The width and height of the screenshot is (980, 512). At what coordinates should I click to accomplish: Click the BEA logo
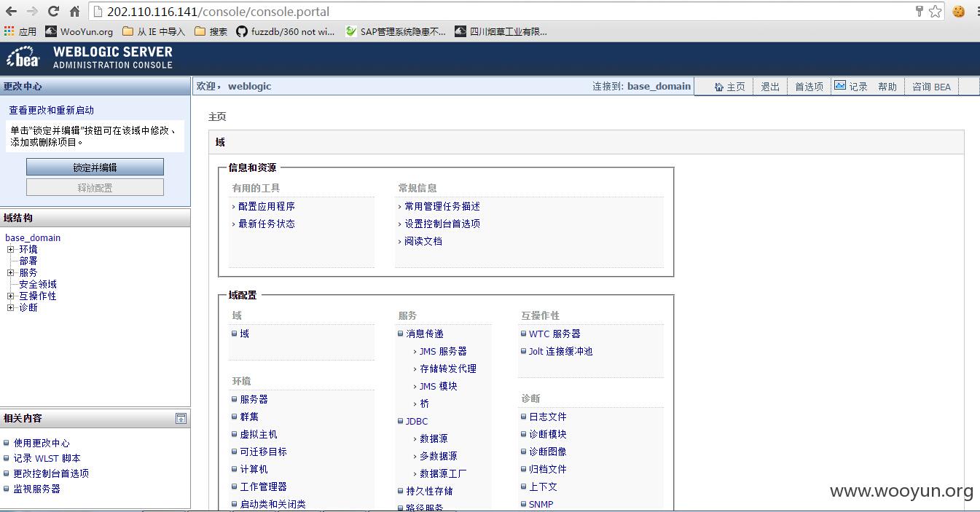click(23, 58)
